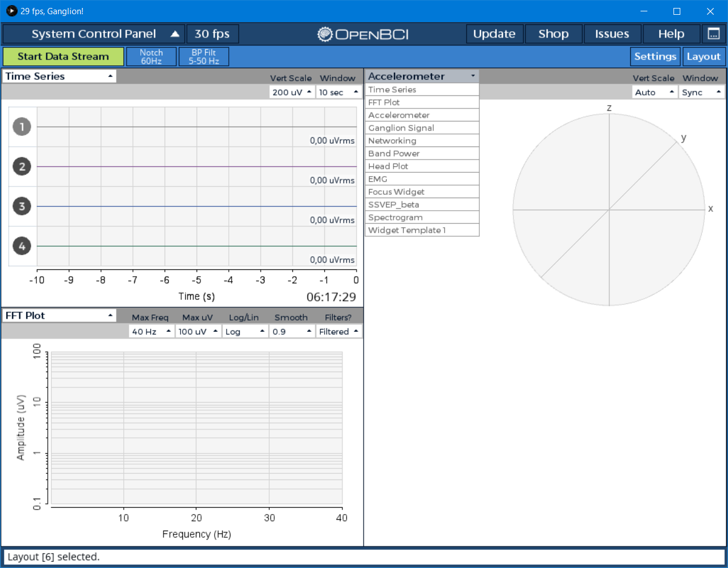728x568 pixels.
Task: Select Networking from the widget menu
Action: coord(421,140)
